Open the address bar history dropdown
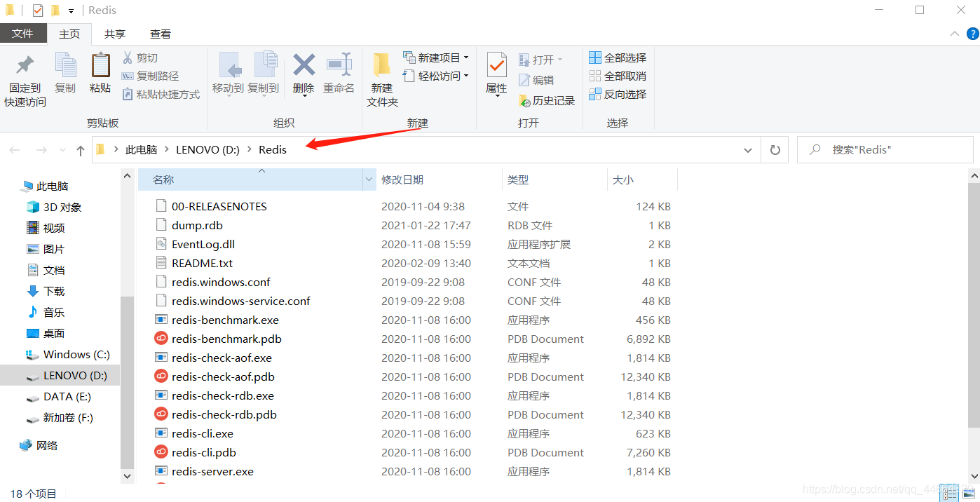The image size is (980, 502). coord(748,150)
